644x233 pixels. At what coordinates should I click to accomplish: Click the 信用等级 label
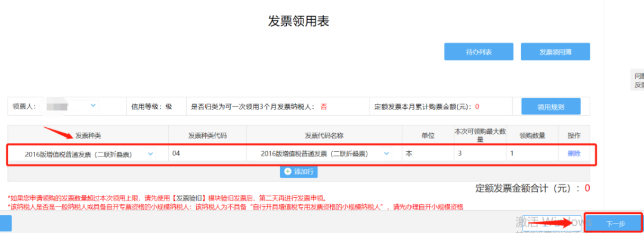[x=151, y=106]
